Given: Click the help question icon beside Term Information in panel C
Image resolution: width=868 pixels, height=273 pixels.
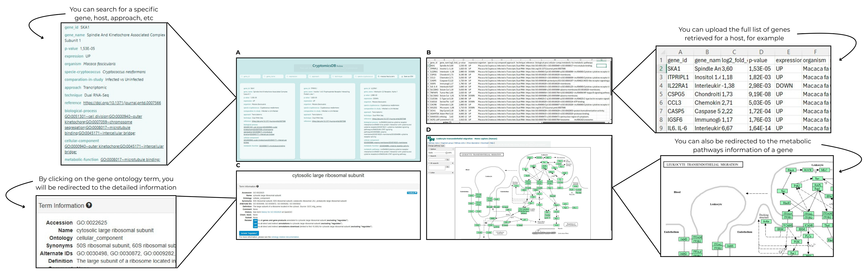Looking at the screenshot, I should pos(257,187).
